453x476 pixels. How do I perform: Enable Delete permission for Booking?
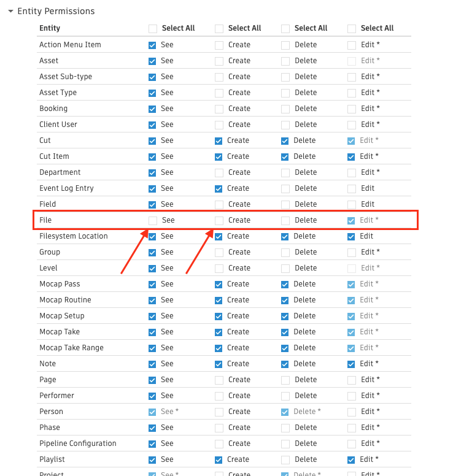(x=285, y=109)
